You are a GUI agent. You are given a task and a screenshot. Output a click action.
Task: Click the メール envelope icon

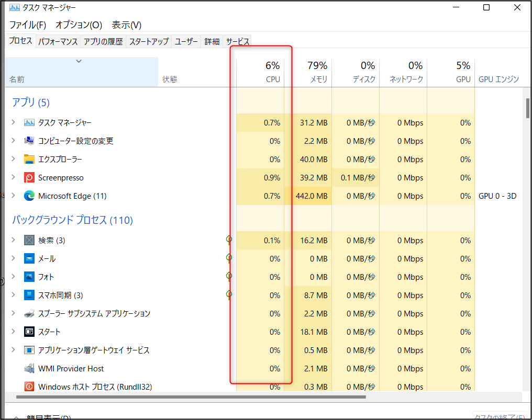[29, 259]
